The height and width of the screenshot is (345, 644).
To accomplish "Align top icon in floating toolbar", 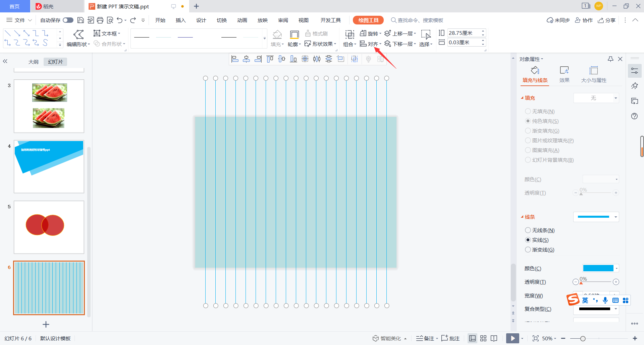I will (270, 59).
